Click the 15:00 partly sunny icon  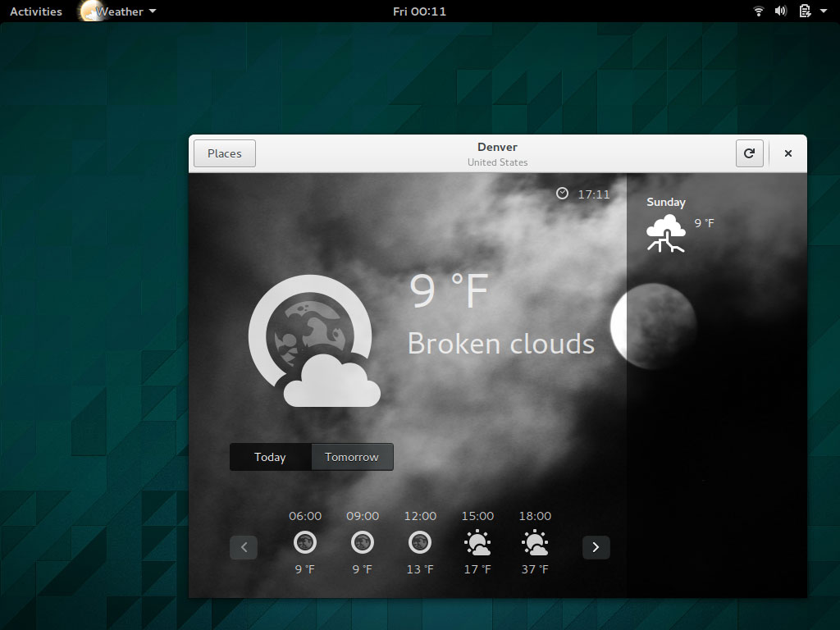(477, 542)
